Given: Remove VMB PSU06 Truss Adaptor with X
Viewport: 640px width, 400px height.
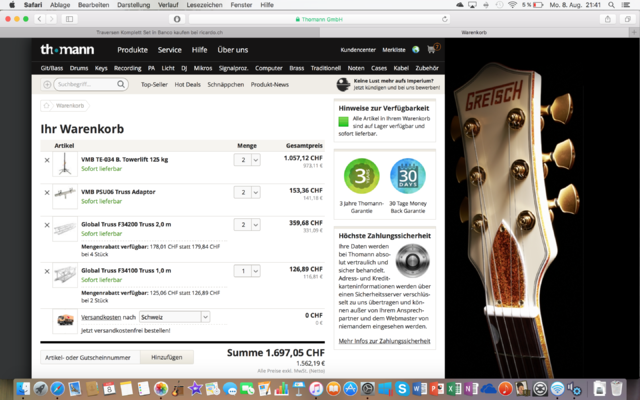Looking at the screenshot, I should pyautogui.click(x=47, y=193).
